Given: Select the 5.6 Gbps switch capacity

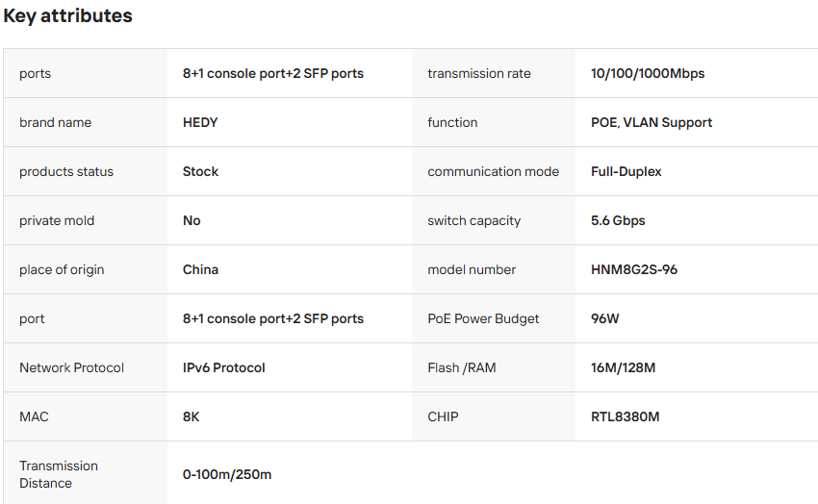Looking at the screenshot, I should pyautogui.click(x=618, y=220).
